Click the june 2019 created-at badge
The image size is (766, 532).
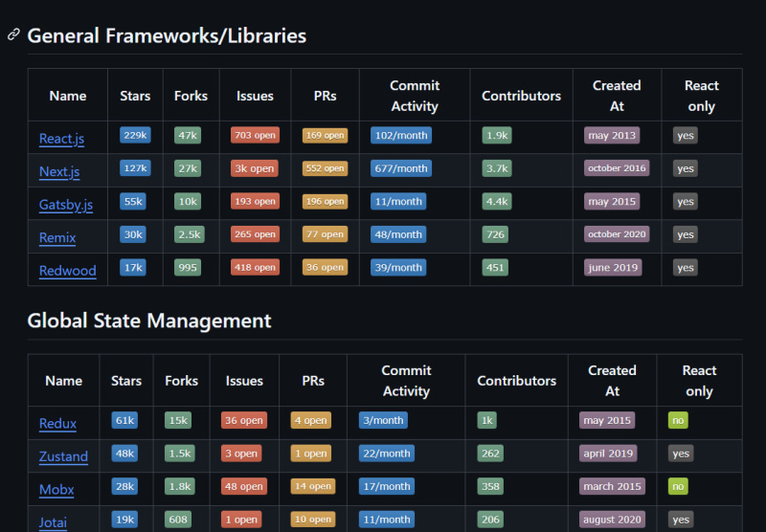click(613, 268)
